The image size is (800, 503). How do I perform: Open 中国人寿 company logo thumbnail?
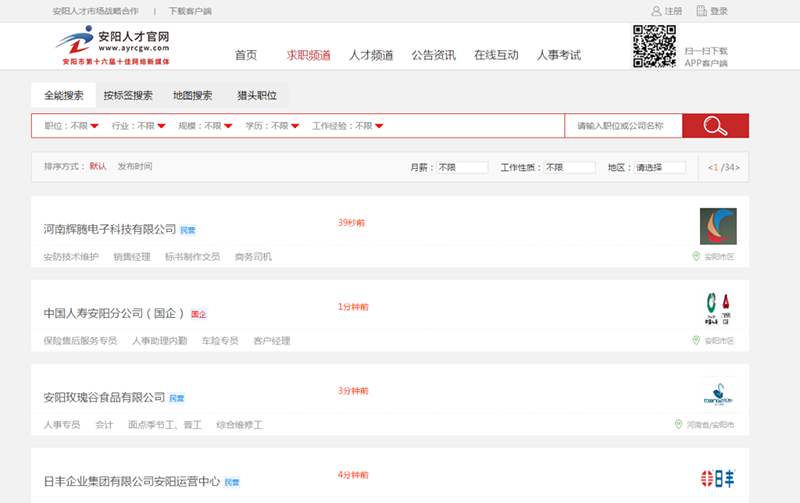(717, 309)
